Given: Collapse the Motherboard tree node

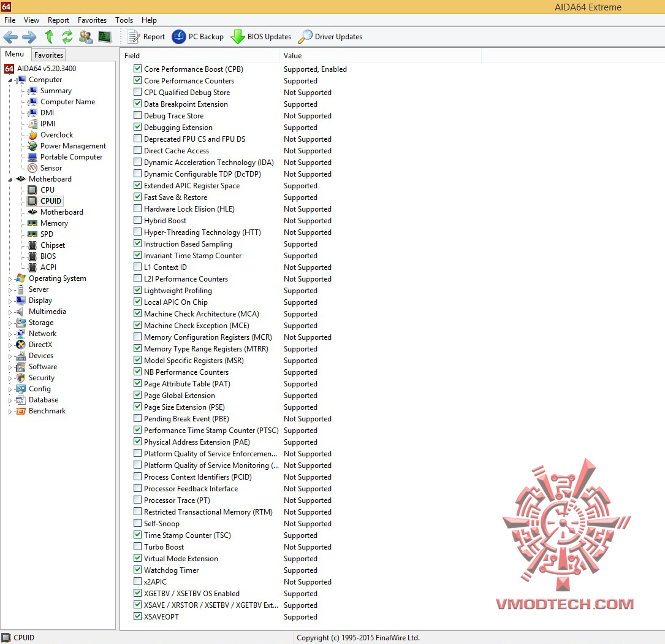Looking at the screenshot, I should 10,180.
